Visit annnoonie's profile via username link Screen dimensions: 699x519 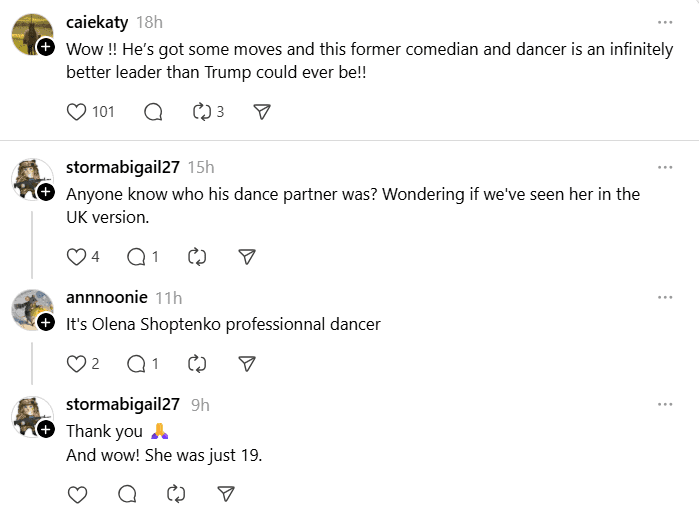pos(107,298)
